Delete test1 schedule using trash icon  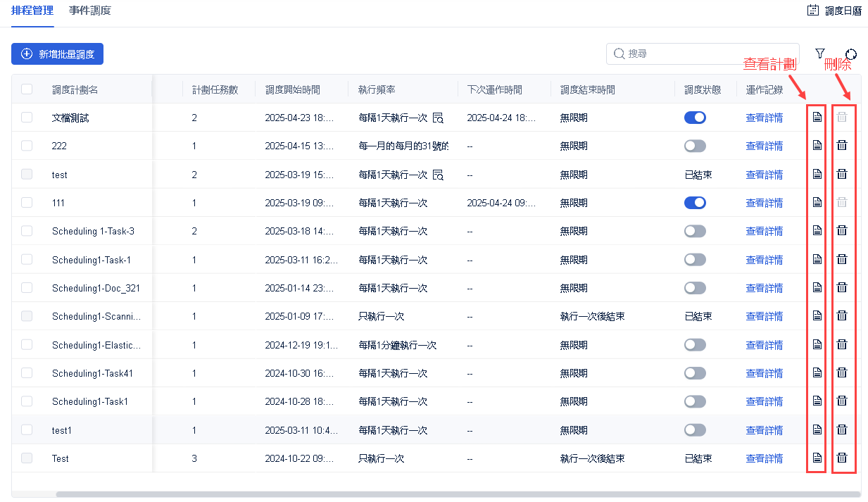click(x=841, y=429)
